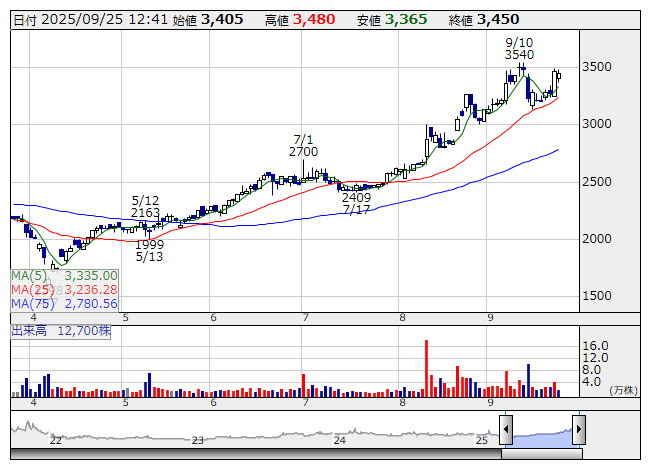
Task: Click the right range handle arrow
Action: [x=578, y=429]
